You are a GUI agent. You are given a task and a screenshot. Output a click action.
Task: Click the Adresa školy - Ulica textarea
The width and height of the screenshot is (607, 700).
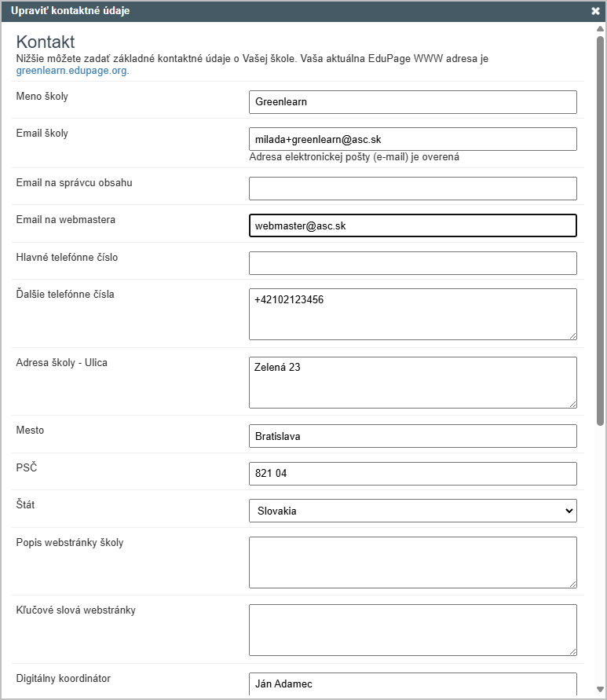(412, 383)
